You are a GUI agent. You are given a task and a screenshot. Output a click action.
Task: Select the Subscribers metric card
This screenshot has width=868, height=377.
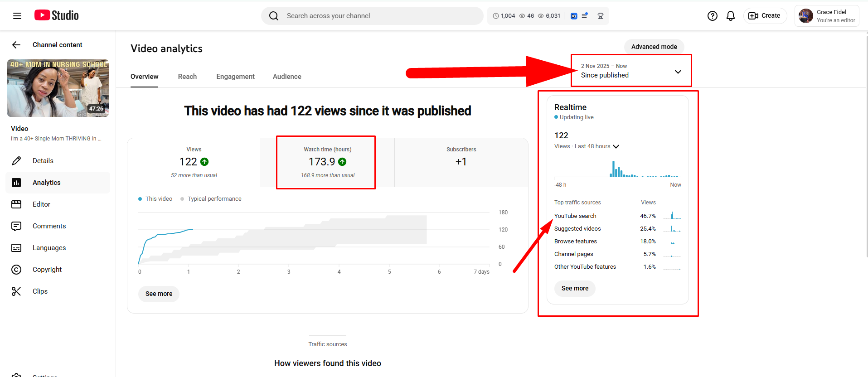tap(461, 162)
